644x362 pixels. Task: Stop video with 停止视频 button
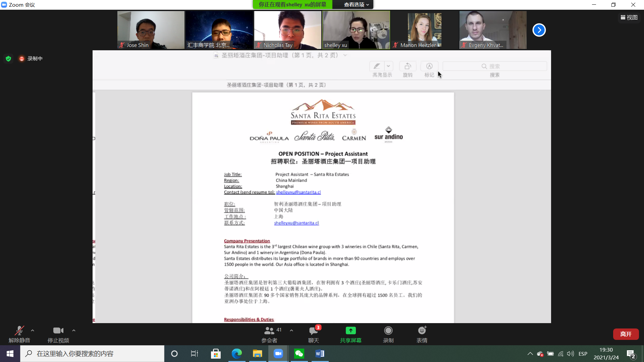point(58,334)
